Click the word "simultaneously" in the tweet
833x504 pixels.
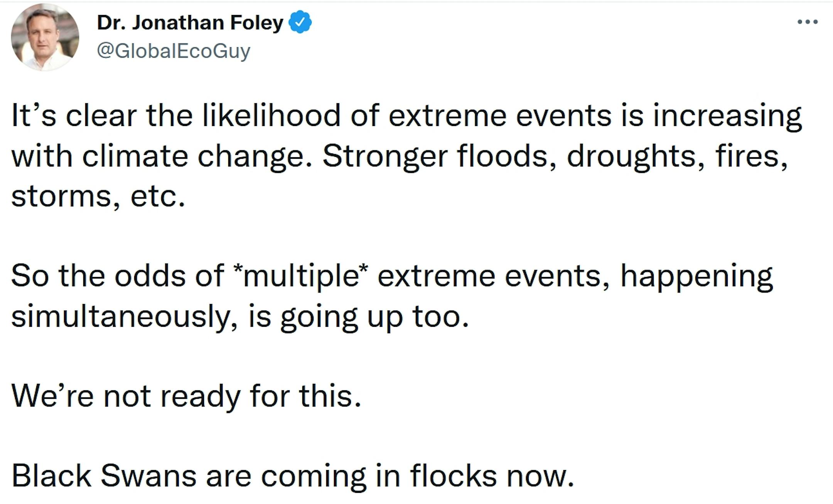pyautogui.click(x=120, y=317)
